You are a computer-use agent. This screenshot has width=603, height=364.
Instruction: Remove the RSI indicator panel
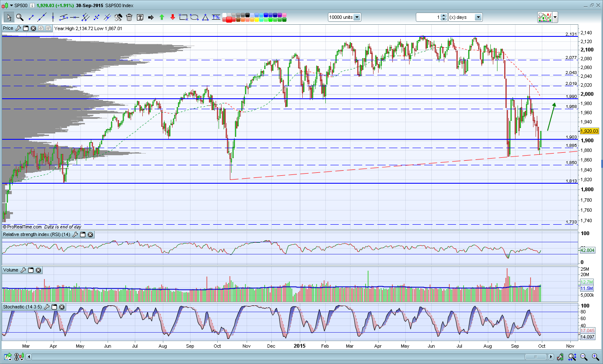point(90,235)
